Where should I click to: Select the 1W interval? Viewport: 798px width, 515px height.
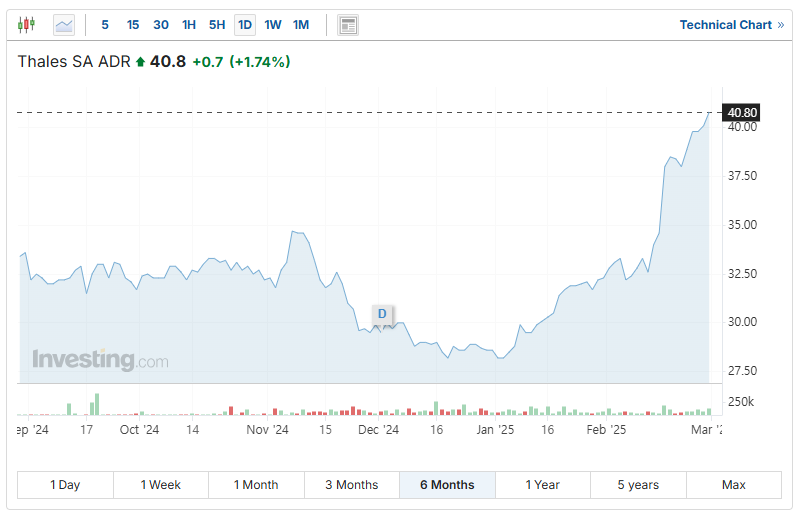pos(273,24)
